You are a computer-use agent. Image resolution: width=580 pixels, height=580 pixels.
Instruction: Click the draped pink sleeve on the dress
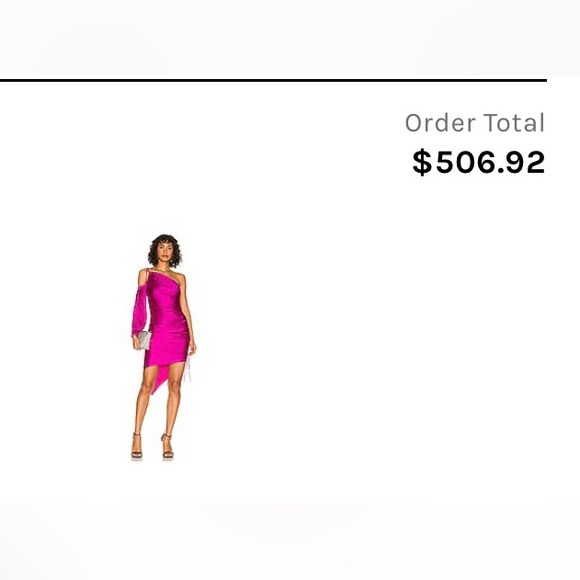click(x=140, y=309)
